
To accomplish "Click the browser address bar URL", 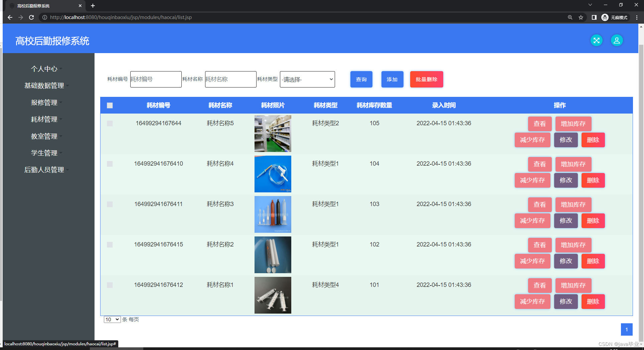I will point(121,17).
